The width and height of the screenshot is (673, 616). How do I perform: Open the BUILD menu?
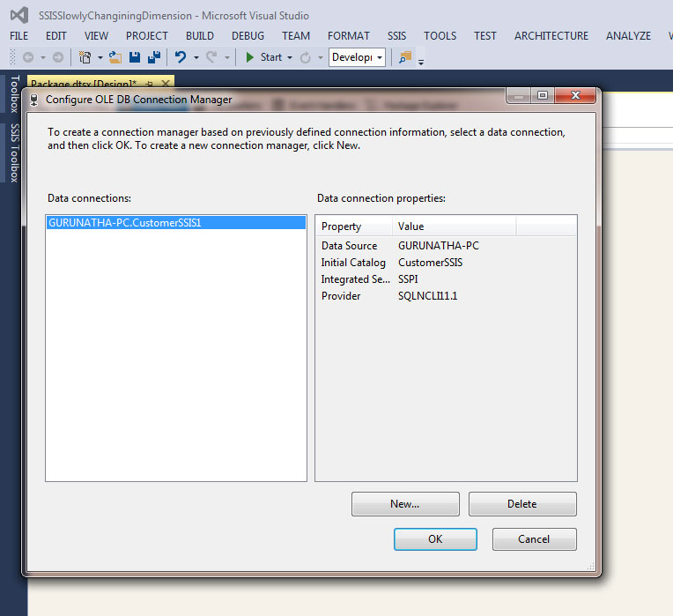point(200,35)
